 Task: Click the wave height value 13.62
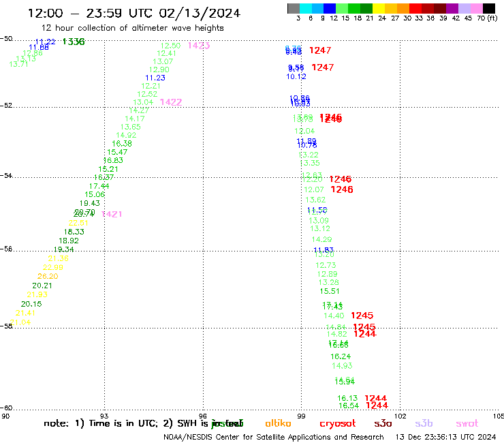click(x=315, y=200)
